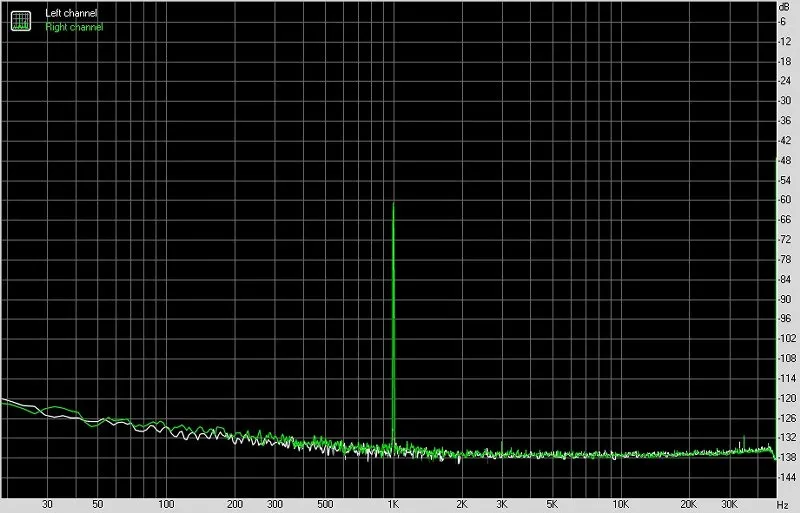Click the 100 frequency axis label
The height and width of the screenshot is (513, 800).
(x=166, y=504)
